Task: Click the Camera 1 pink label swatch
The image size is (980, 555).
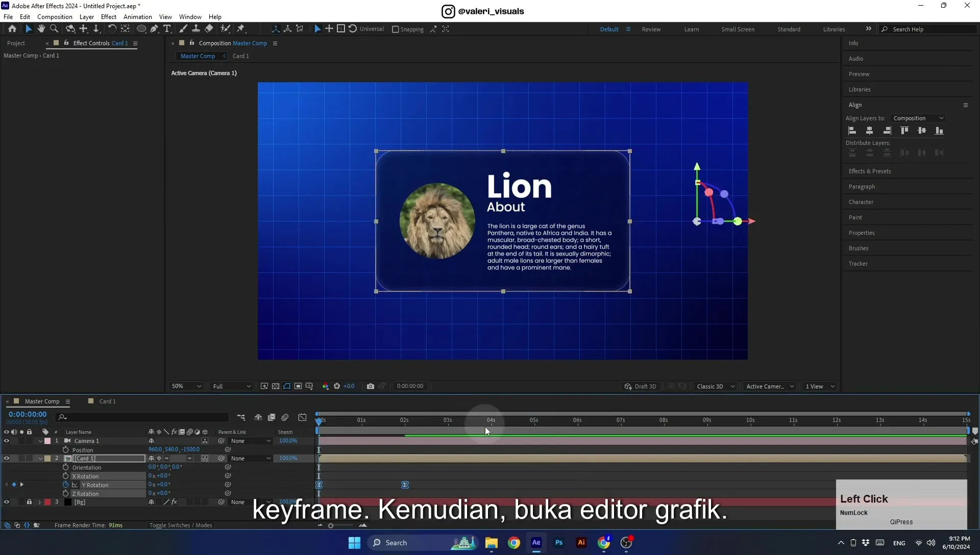Action: pos(47,441)
